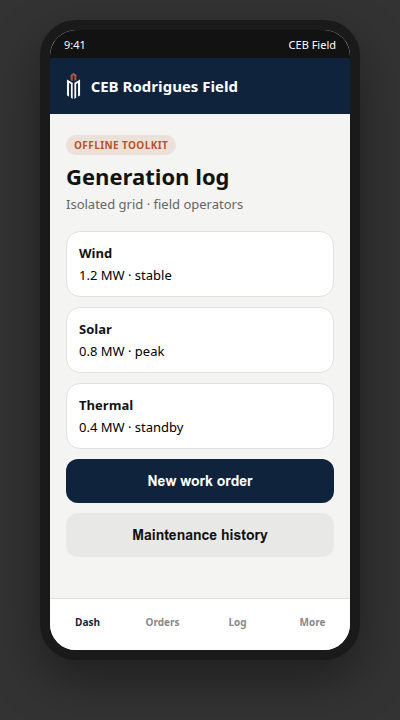Open the Wind generation card
This screenshot has width=400, height=720.
[200, 264]
